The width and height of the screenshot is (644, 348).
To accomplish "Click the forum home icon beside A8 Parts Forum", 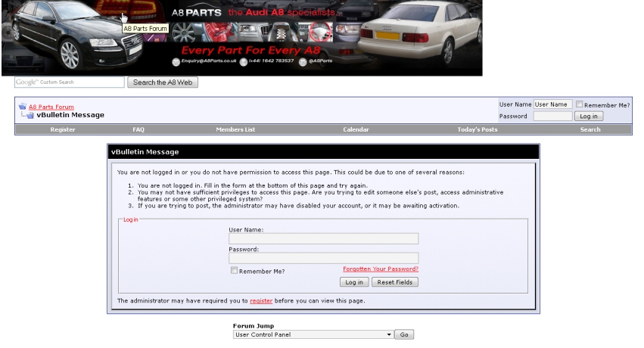I will [23, 107].
